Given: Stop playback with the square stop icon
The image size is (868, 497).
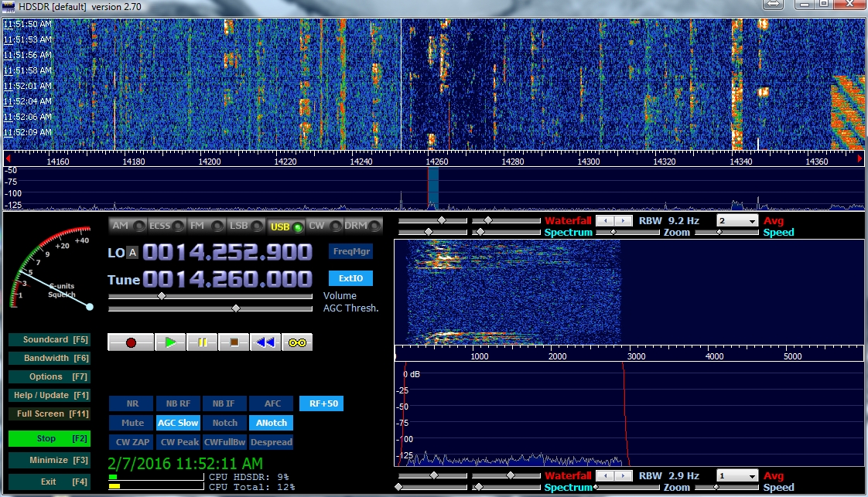Looking at the screenshot, I should pyautogui.click(x=234, y=341).
